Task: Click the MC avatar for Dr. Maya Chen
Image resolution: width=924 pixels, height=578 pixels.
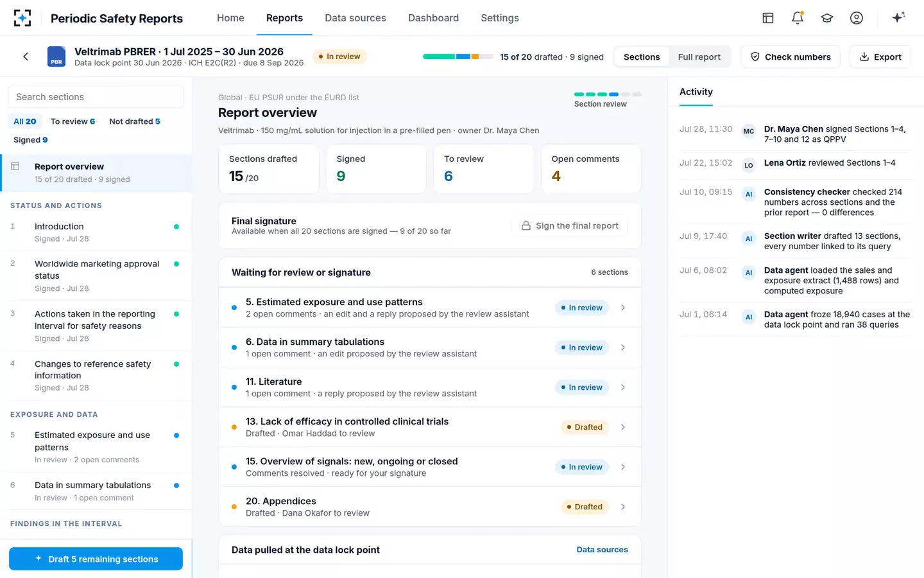Action: point(749,131)
